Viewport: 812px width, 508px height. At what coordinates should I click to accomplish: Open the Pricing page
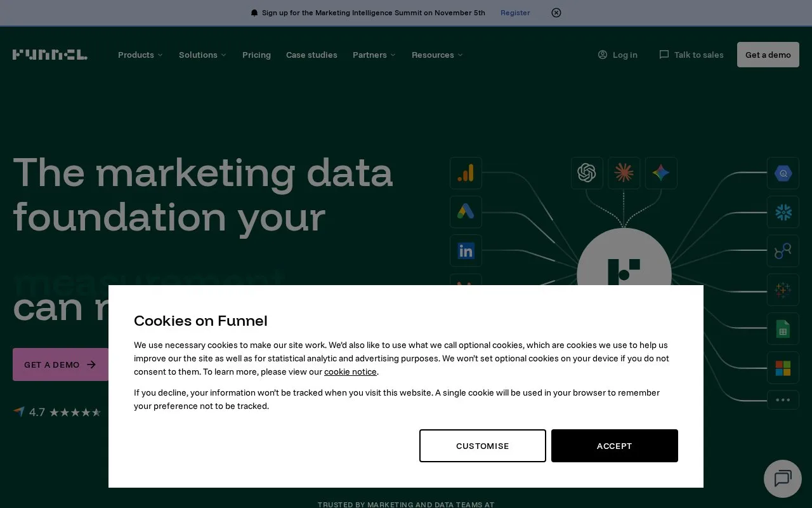256,55
